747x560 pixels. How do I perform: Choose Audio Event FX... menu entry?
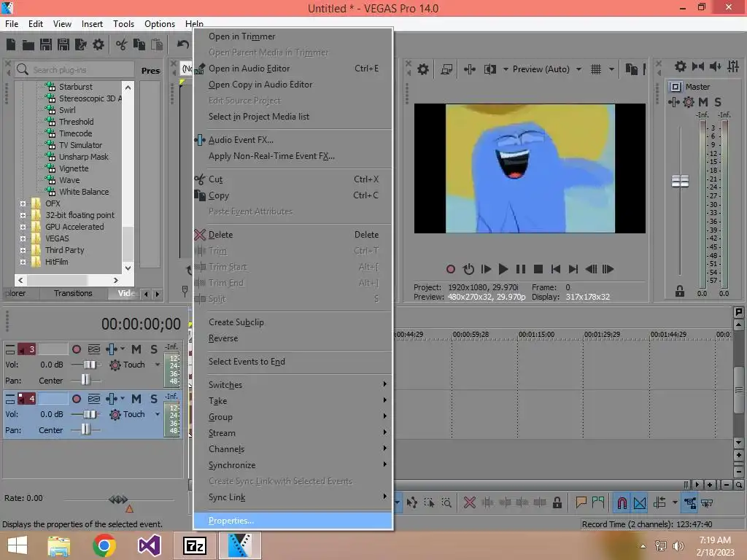(x=293, y=140)
